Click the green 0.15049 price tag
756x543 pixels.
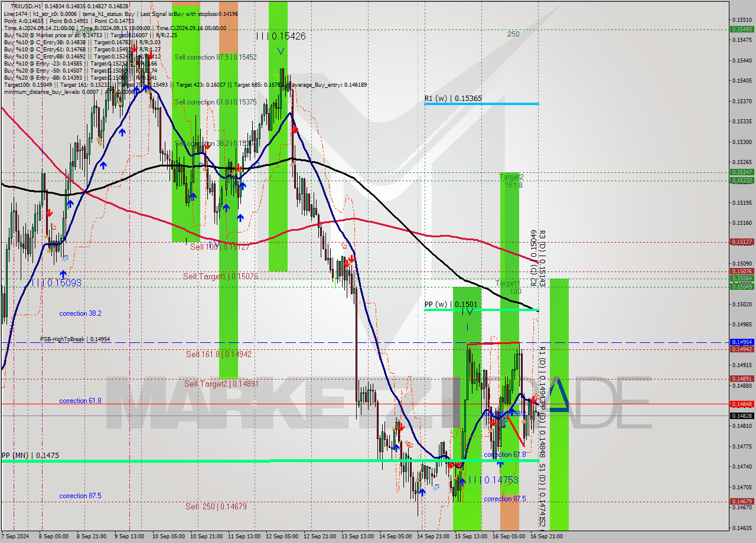pos(742,286)
